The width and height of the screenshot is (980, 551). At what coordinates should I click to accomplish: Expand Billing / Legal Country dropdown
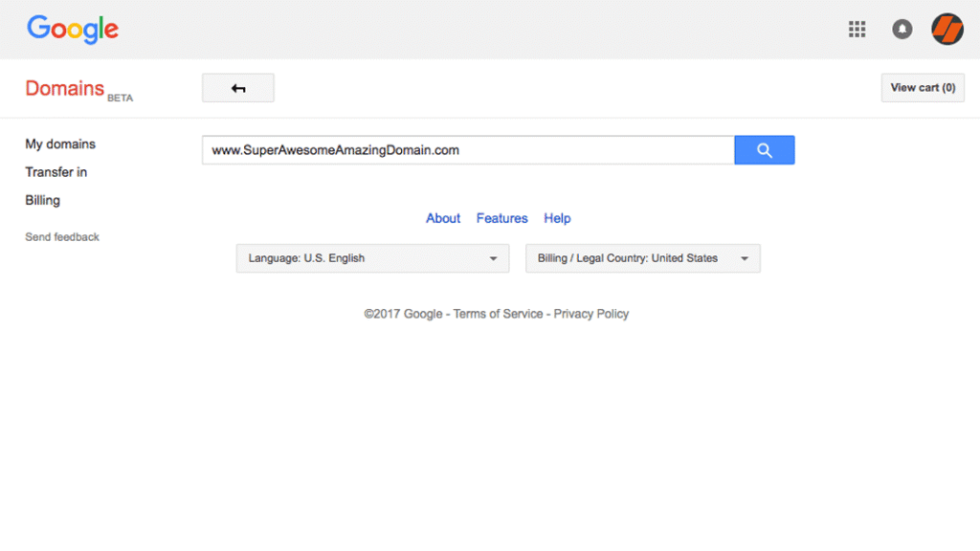click(x=642, y=258)
